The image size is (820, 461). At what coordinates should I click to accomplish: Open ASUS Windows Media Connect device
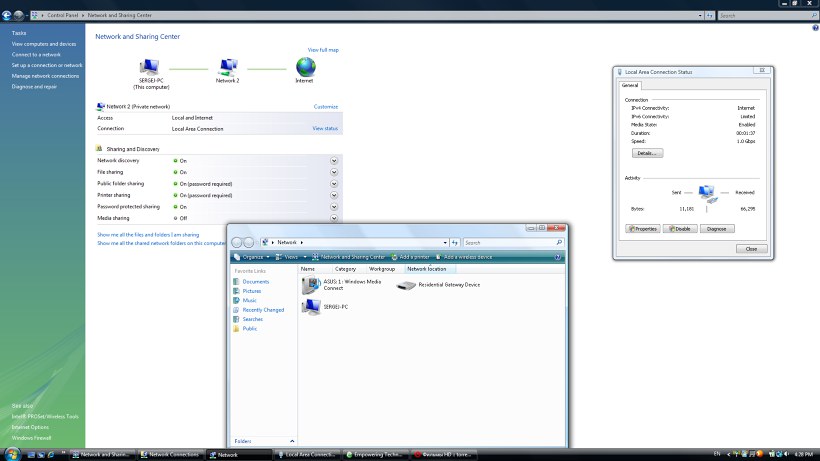click(311, 285)
